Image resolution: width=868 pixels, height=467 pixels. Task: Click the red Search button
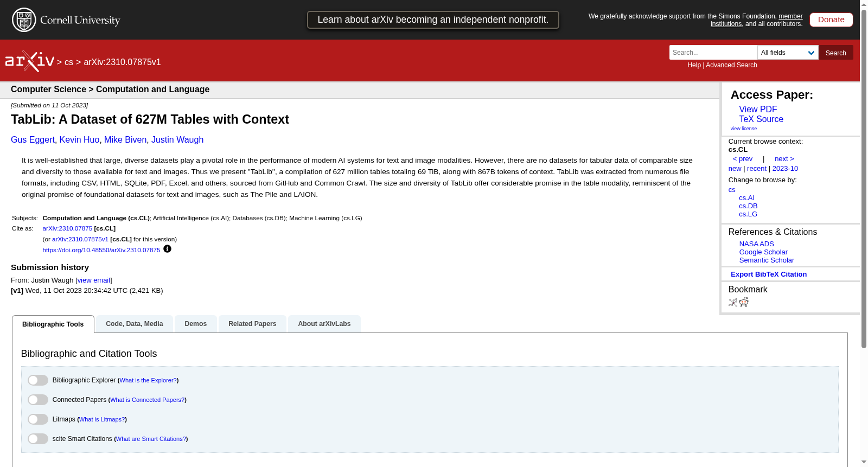(835, 53)
